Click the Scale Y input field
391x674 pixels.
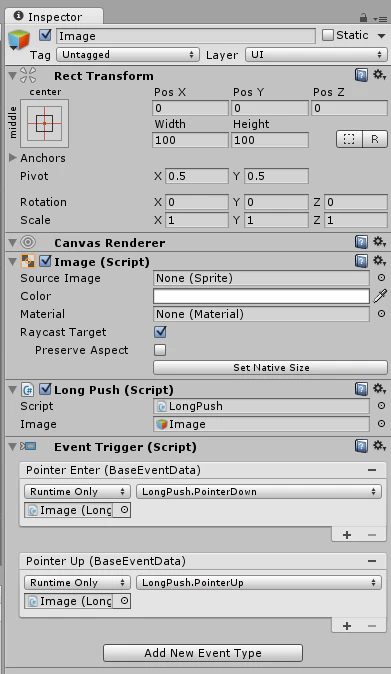276,220
